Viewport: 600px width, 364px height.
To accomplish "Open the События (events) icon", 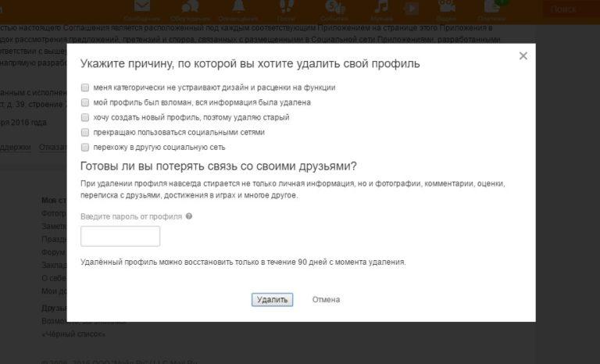I will 334,7.
